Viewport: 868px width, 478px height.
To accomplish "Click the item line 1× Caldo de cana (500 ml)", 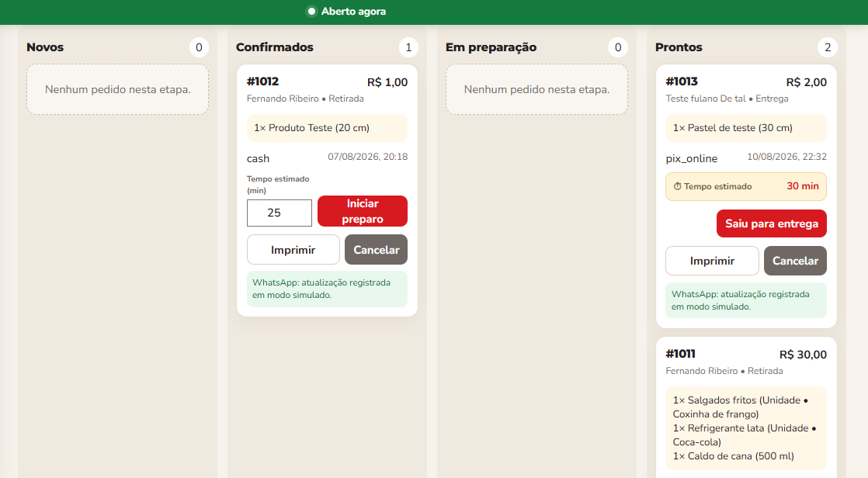I will pos(734,455).
